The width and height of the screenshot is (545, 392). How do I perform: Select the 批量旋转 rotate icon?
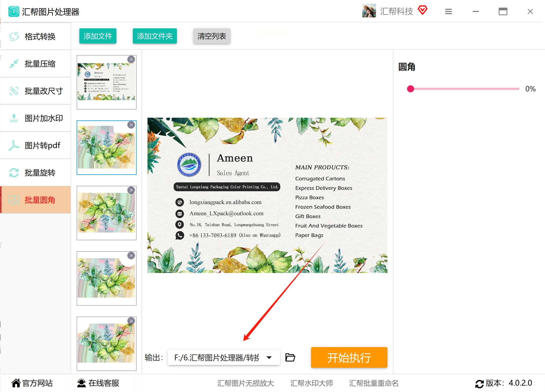pos(14,173)
